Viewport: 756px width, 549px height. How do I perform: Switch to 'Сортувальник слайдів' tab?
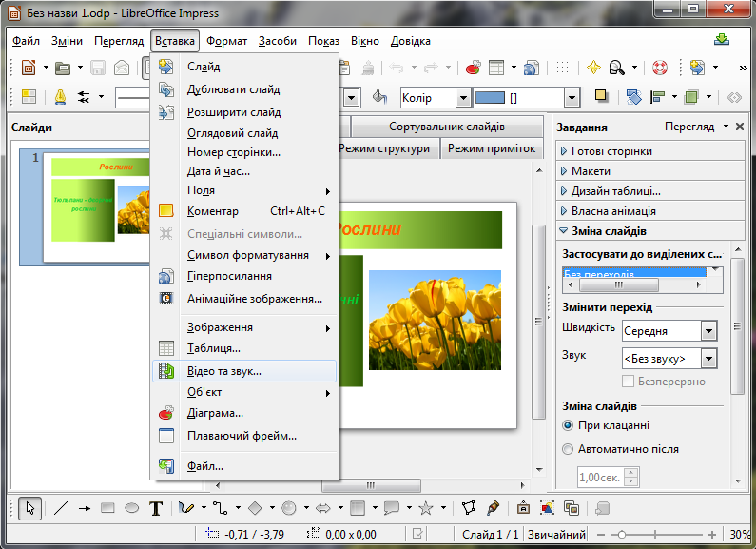coord(446,127)
